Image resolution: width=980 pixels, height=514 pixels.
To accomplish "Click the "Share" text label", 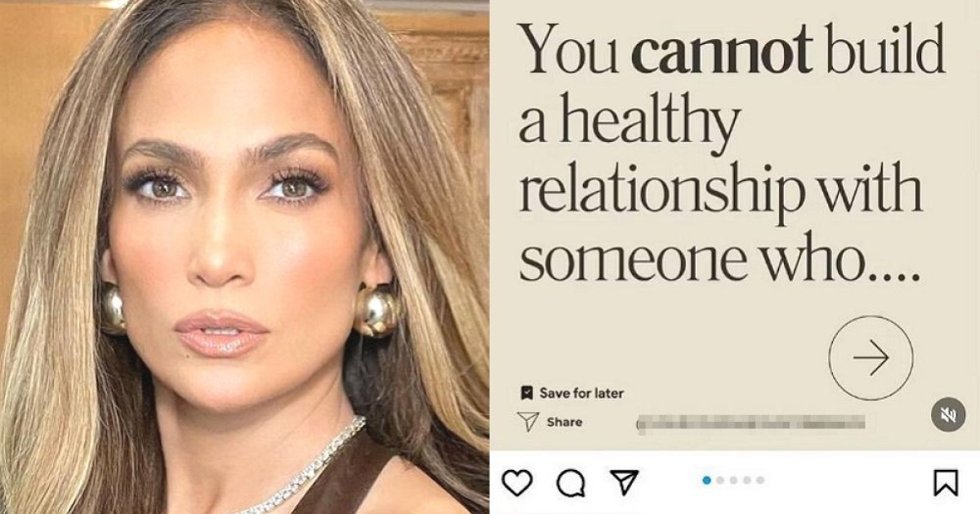I will tap(564, 422).
